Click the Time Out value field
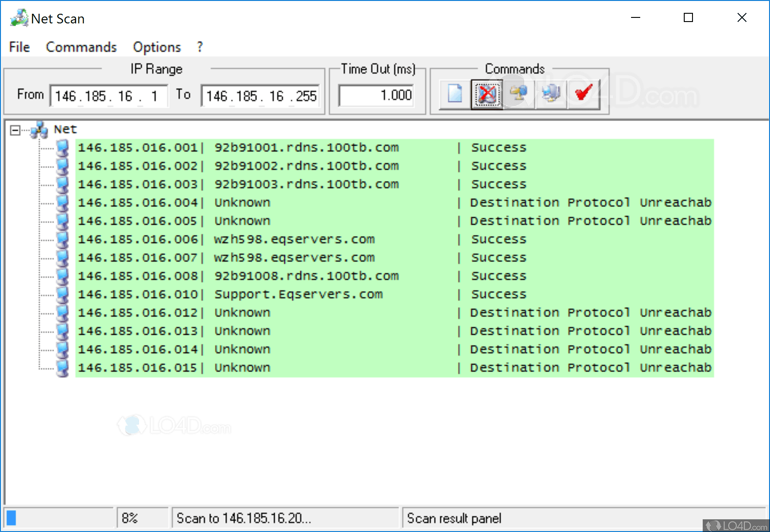Viewport: 770px width, 532px height. coord(376,95)
